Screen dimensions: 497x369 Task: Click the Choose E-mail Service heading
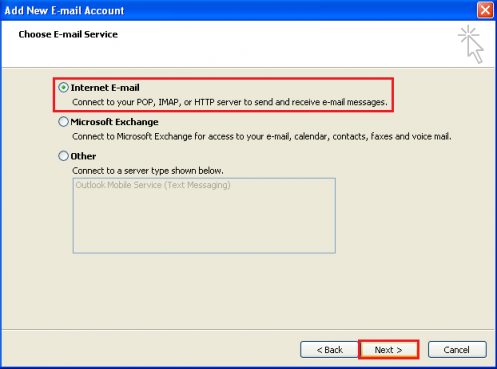68,34
